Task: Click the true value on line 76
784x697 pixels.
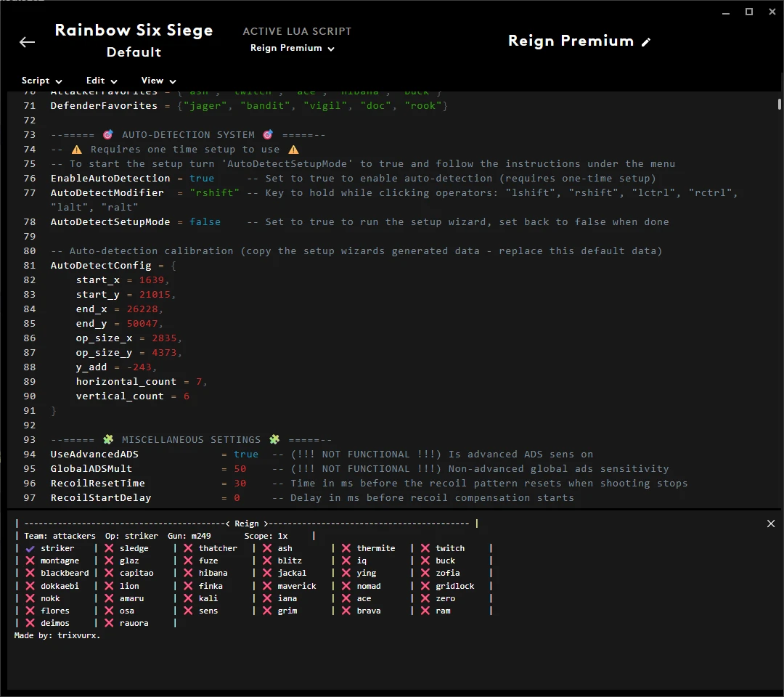Action: coord(202,179)
